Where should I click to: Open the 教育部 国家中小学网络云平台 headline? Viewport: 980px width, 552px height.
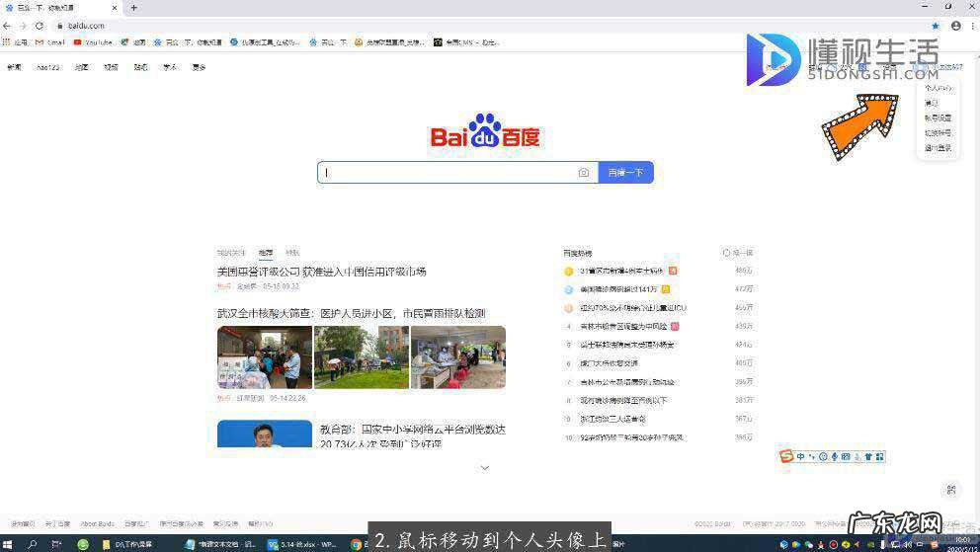(x=413, y=435)
